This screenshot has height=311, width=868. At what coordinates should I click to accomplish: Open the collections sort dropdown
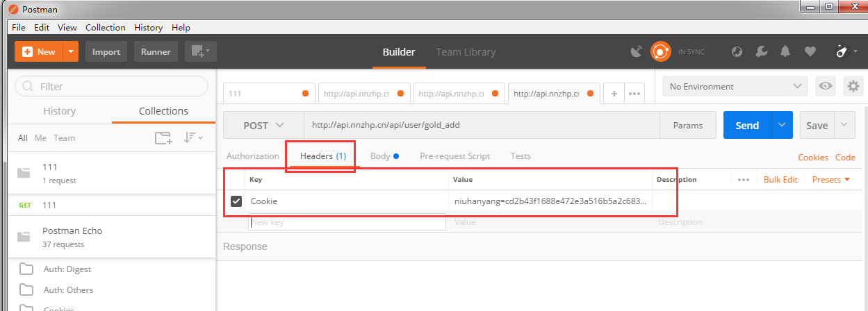(x=193, y=138)
